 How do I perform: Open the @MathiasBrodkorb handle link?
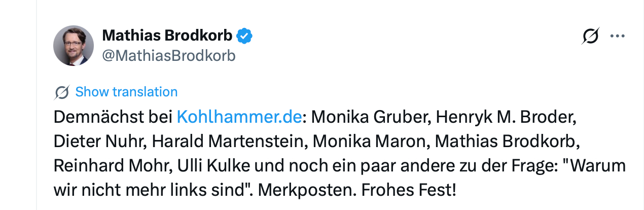(x=169, y=56)
